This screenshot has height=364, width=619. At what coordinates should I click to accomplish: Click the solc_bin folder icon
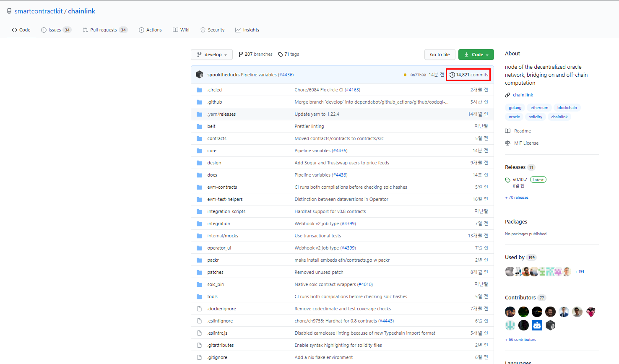(x=200, y=284)
